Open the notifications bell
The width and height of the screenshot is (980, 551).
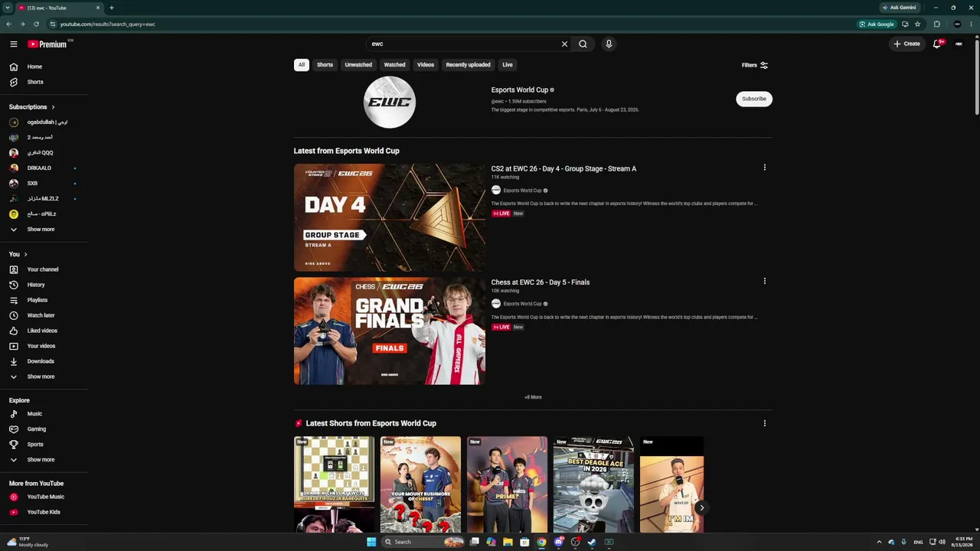(x=937, y=44)
